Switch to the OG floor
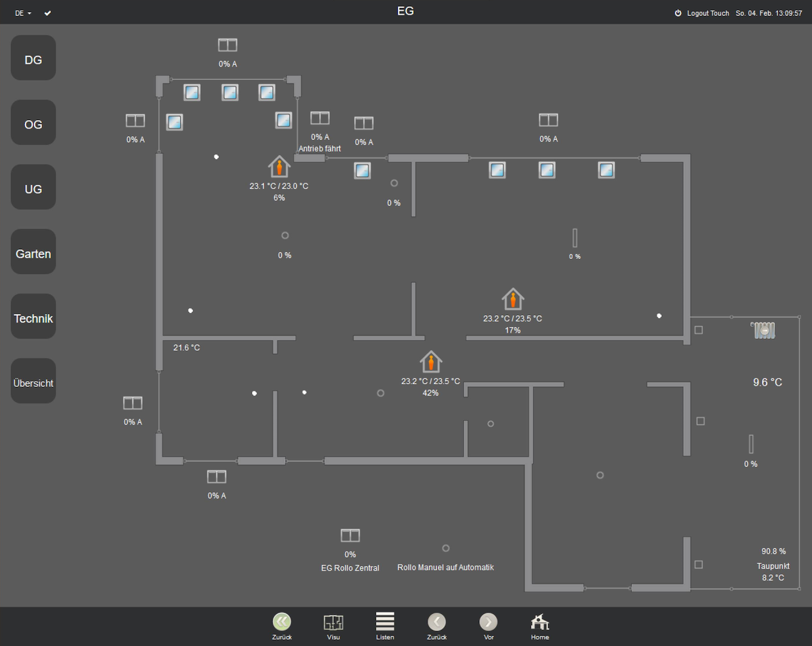This screenshot has width=812, height=646. pos(33,122)
